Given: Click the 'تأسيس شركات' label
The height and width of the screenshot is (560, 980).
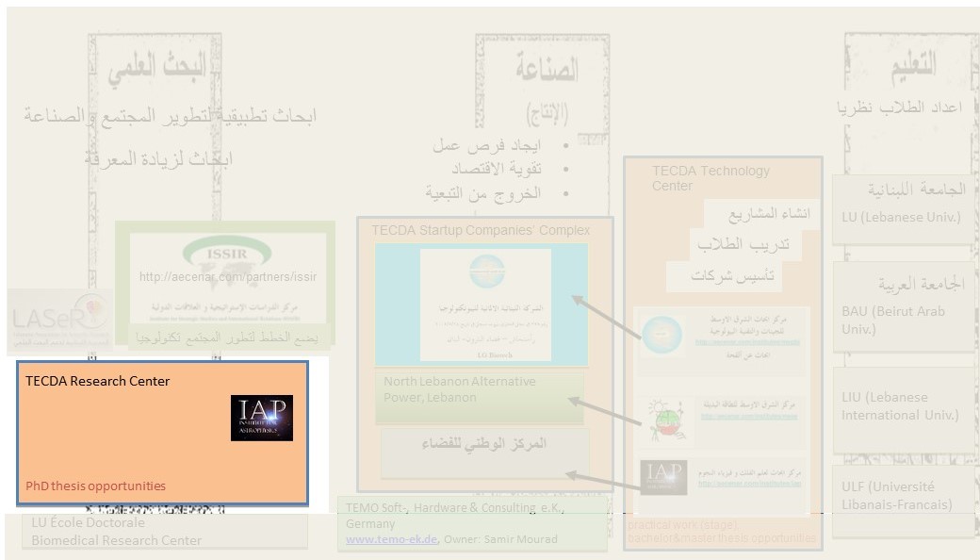Looking at the screenshot, I should click(732, 275).
